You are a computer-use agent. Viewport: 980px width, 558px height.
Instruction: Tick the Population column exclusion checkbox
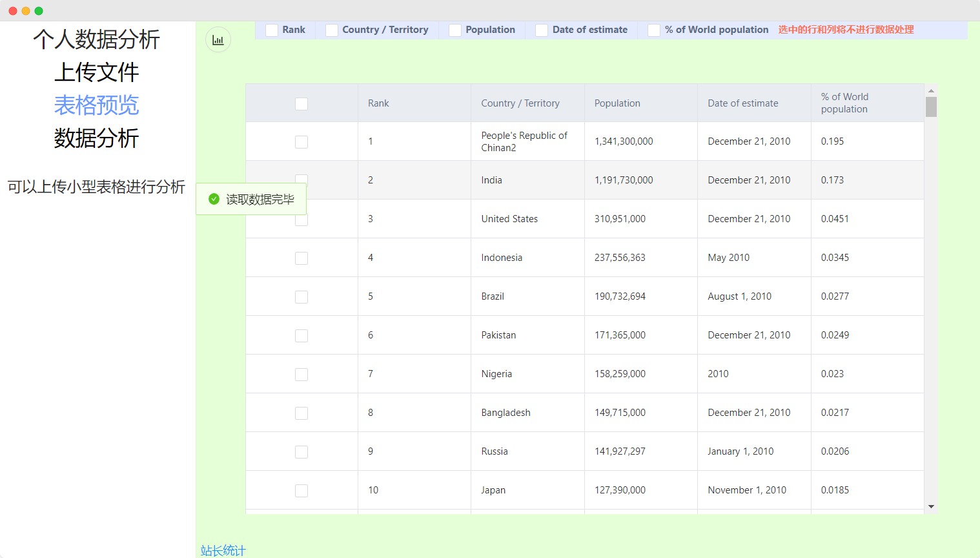pos(455,30)
